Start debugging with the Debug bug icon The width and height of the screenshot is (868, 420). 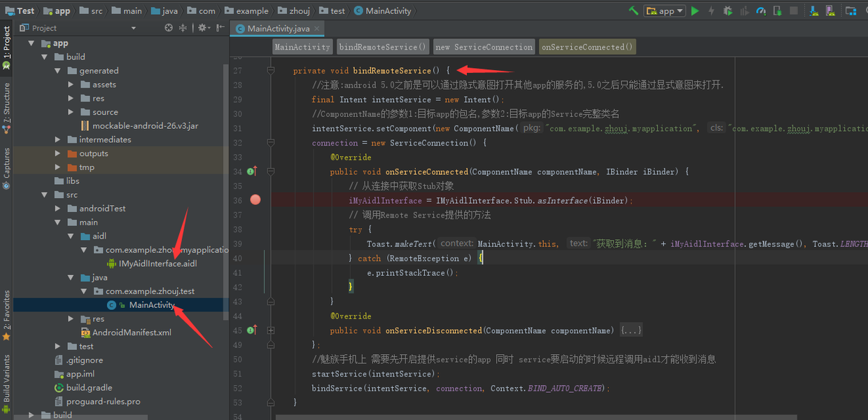tap(728, 10)
